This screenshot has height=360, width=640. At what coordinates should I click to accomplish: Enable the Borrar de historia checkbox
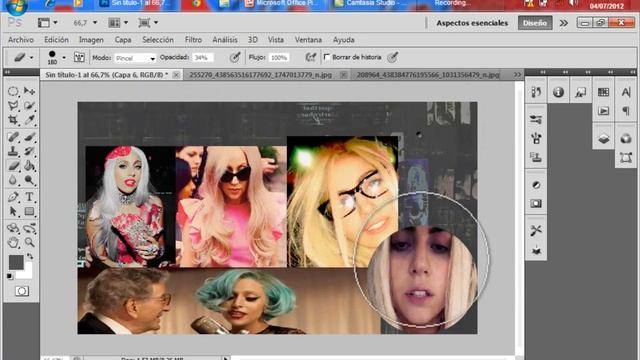(x=327, y=57)
